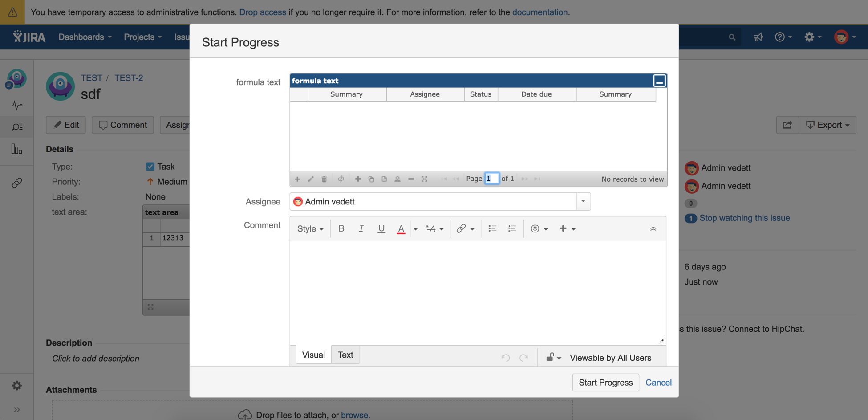Sort by Date due column header
Image resolution: width=868 pixels, height=420 pixels.
(x=536, y=94)
